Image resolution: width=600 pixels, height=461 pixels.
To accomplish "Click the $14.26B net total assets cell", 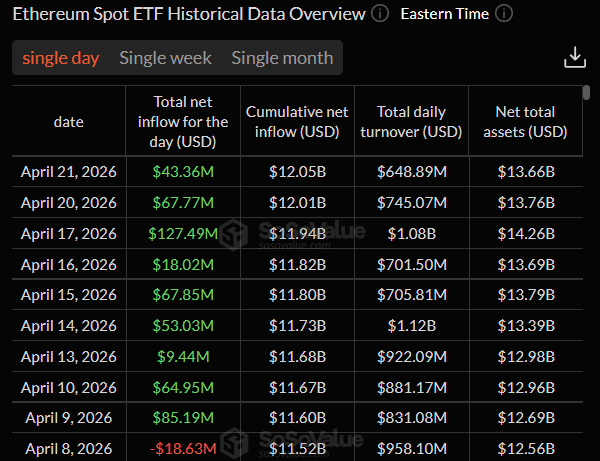I will (x=526, y=233).
